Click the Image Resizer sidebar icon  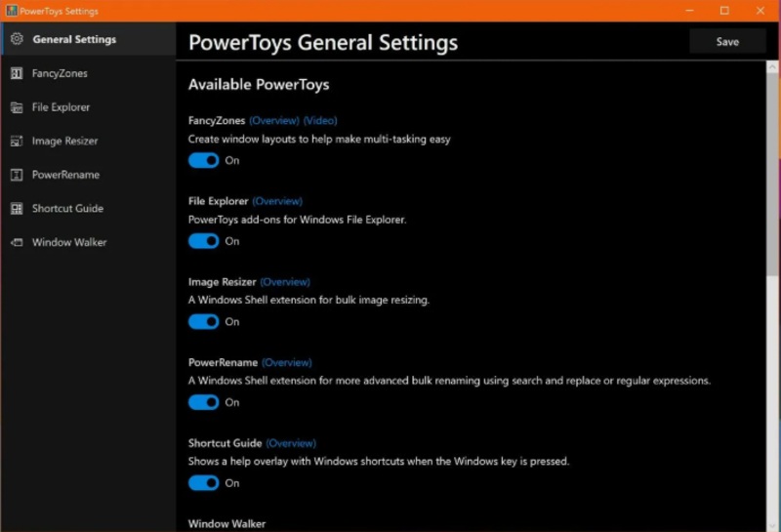pyautogui.click(x=16, y=142)
